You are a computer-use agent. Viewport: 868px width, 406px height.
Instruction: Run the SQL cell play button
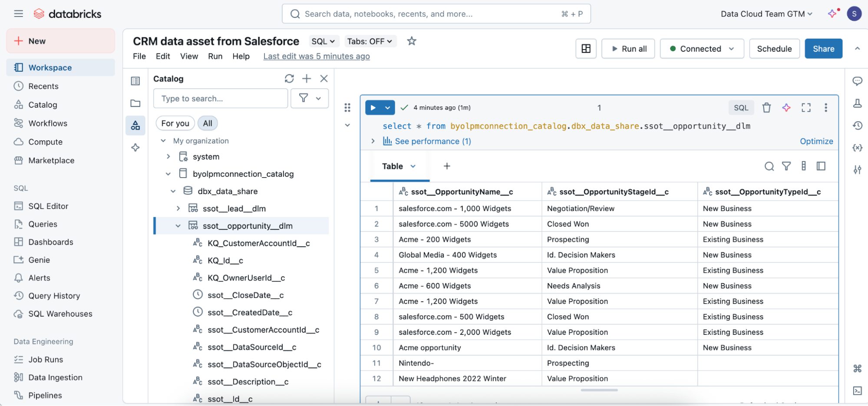pos(373,108)
